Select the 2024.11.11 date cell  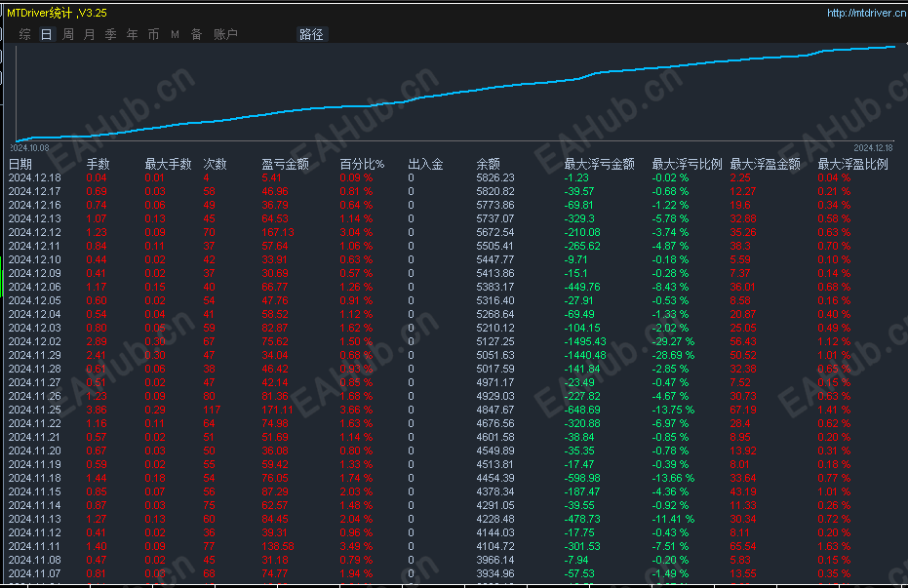(x=34, y=546)
